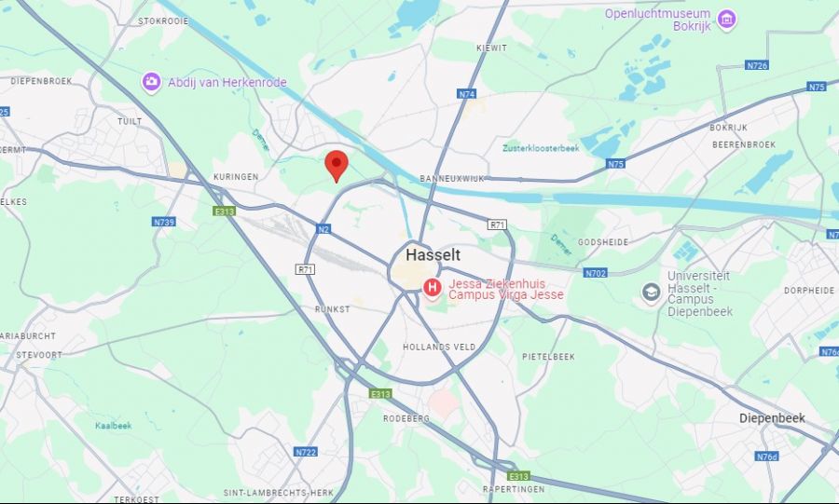This screenshot has width=839, height=504.
Task: Click the Diepenbeek town label
Action: (x=772, y=418)
